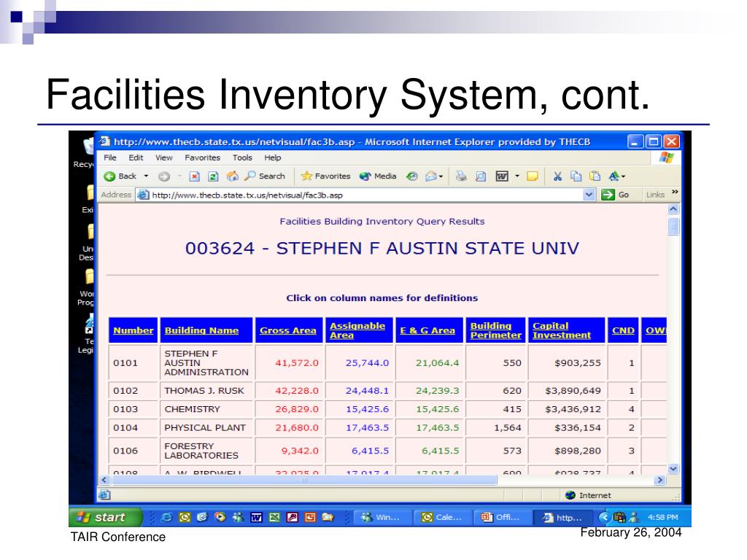This screenshot has height=560, width=747.
Task: Open the Edit-with dropdown arrow
Action: (517, 176)
